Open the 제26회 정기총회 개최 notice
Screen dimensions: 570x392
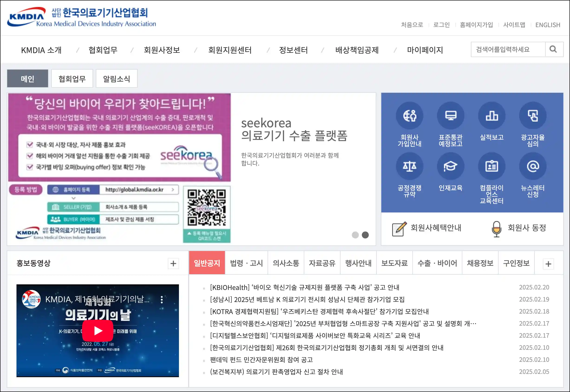point(327,347)
